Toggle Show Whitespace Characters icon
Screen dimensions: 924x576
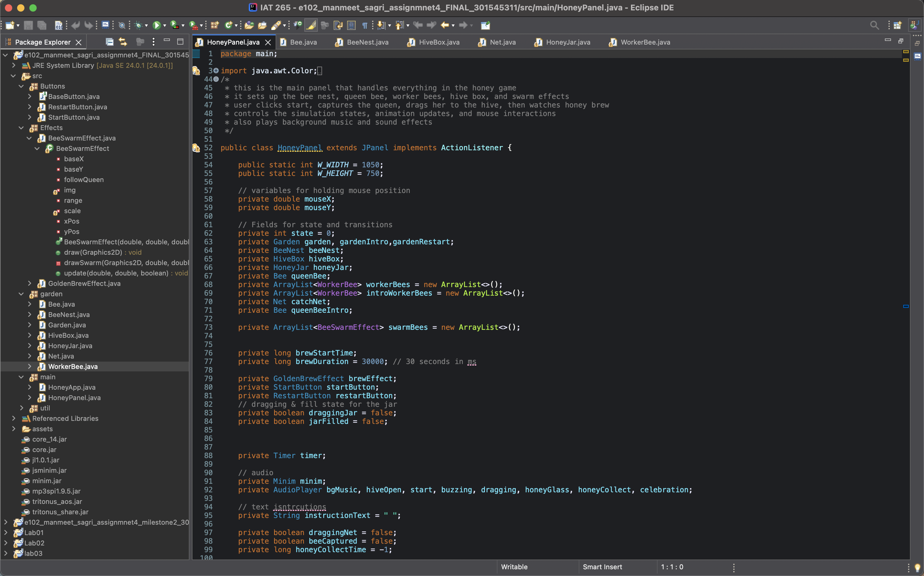pos(365,25)
